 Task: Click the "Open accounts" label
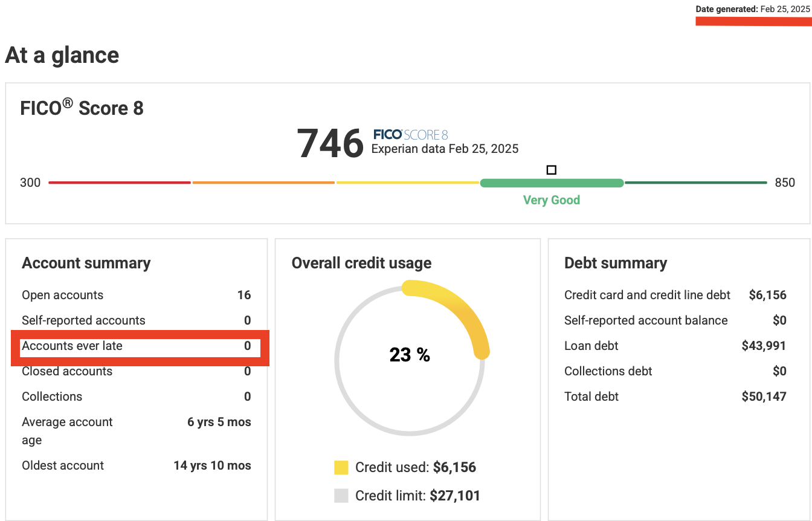tap(63, 295)
